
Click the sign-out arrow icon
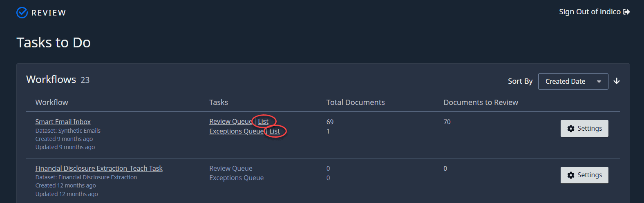[626, 12]
